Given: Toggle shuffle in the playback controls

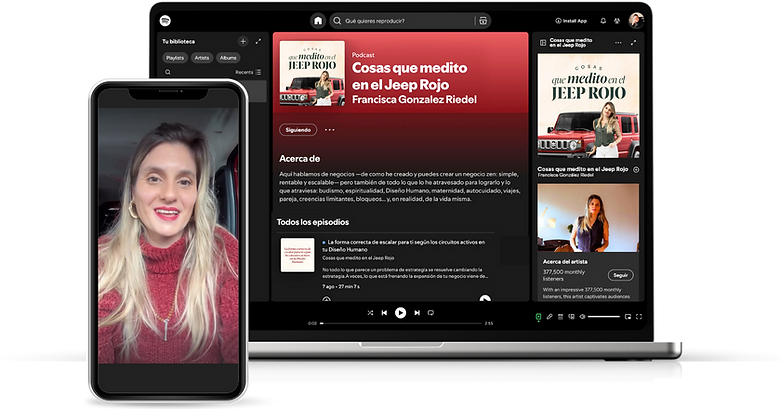Looking at the screenshot, I should (370, 312).
